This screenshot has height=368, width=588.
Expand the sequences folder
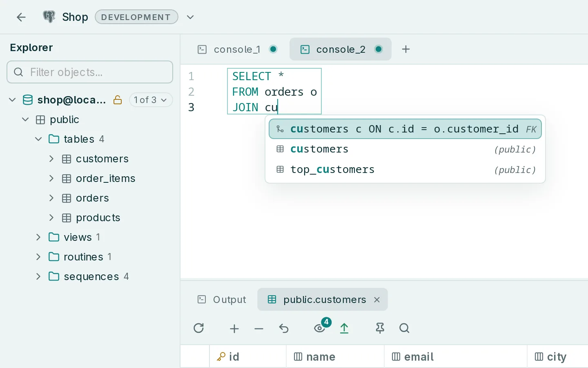pyautogui.click(x=38, y=276)
